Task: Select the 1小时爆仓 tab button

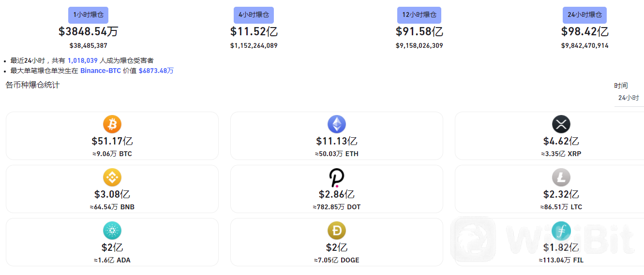Action: [89, 15]
